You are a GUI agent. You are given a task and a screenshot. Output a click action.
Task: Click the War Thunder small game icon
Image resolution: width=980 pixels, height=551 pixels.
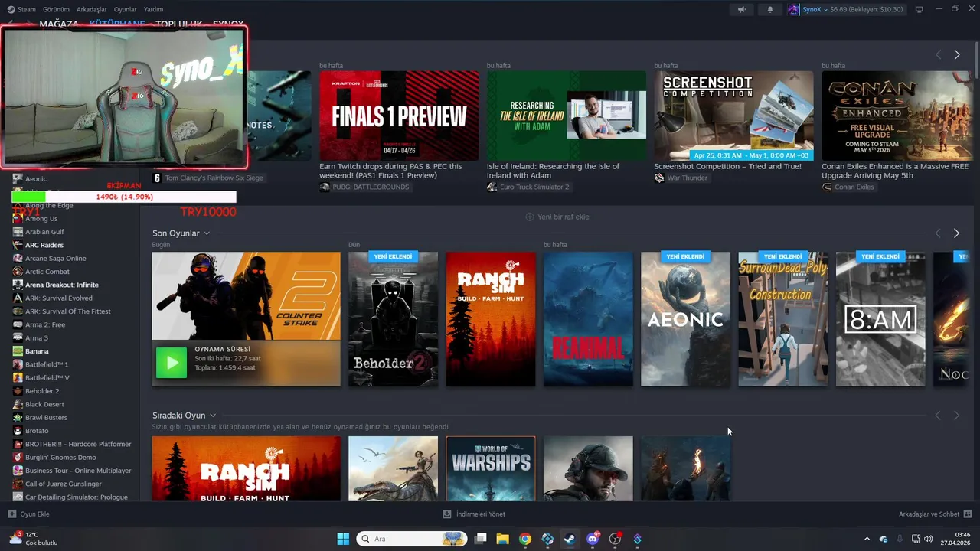(x=659, y=178)
